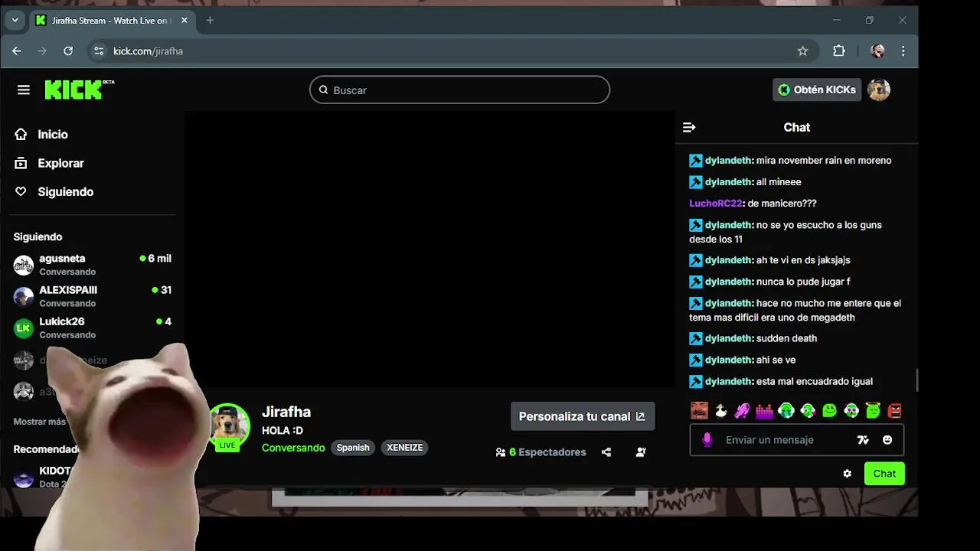Screen dimensions: 980x551
Task: Collapse the chat panel icon
Action: coord(689,127)
